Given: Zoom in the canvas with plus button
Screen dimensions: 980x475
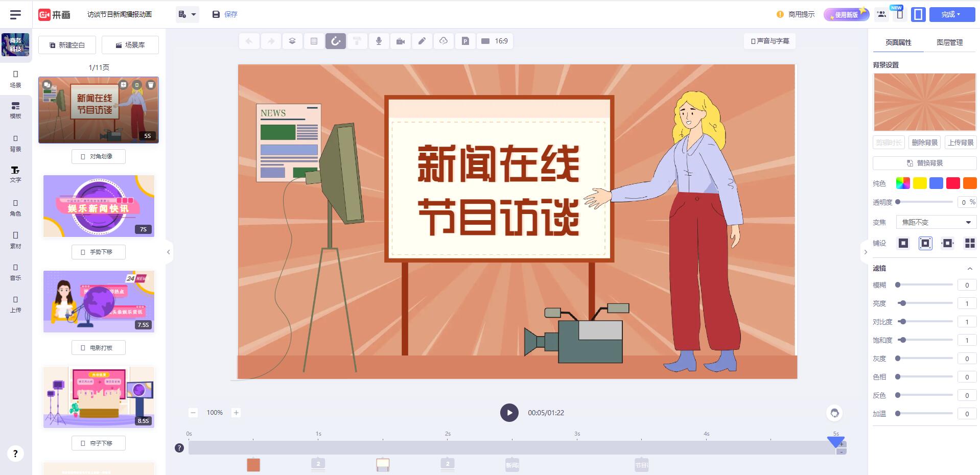Looking at the screenshot, I should click(236, 413).
